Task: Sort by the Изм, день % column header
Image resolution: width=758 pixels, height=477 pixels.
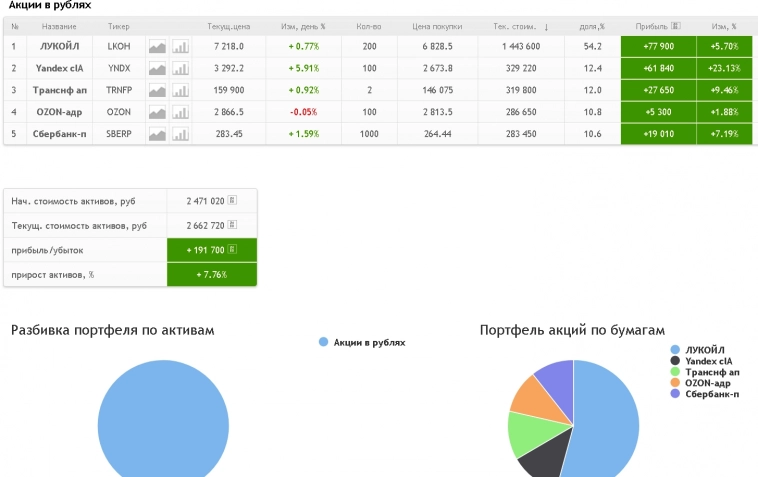Action: [303, 25]
